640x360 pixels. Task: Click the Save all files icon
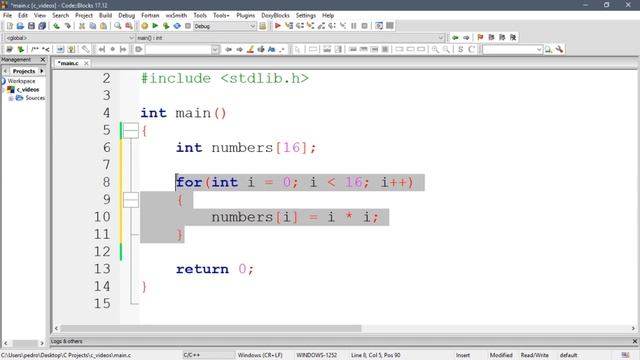coord(42,26)
